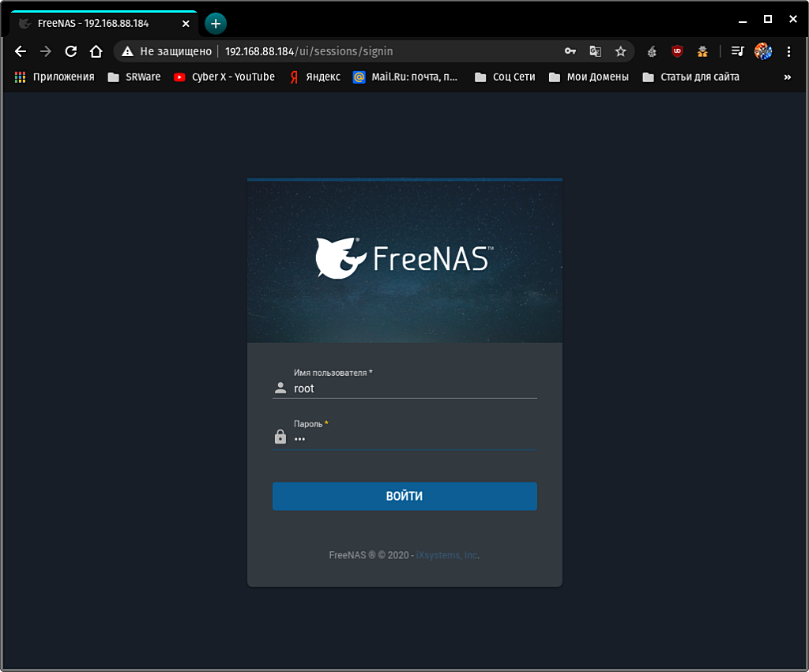The height and width of the screenshot is (672, 809).
Task: Click the password padlock icon
Action: point(280,437)
